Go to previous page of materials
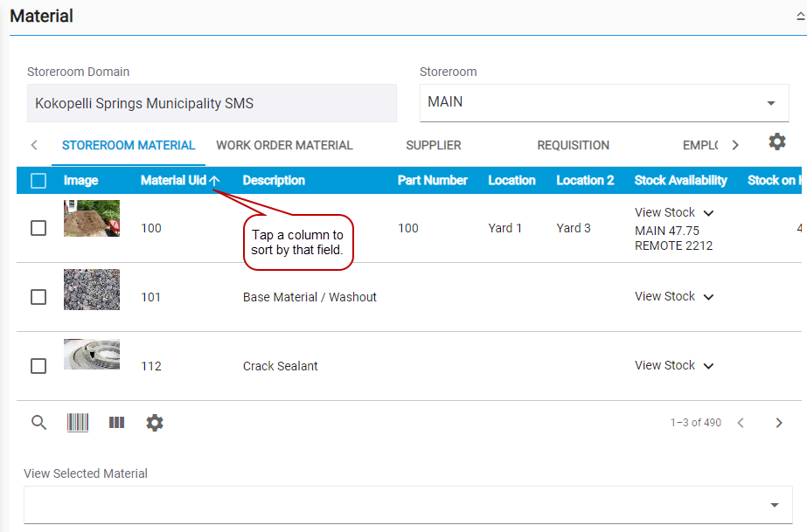The image size is (807, 532). [x=741, y=423]
